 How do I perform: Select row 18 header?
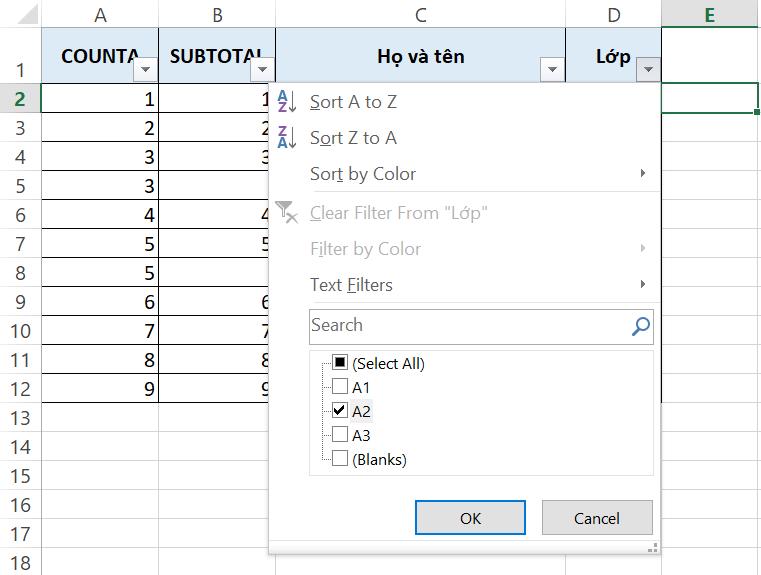click(20, 562)
